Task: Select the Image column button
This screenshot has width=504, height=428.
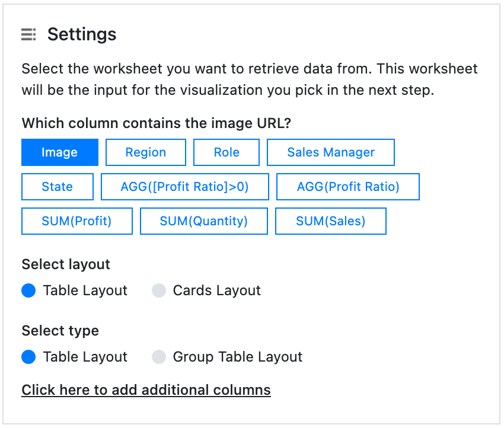Action: 60,152
